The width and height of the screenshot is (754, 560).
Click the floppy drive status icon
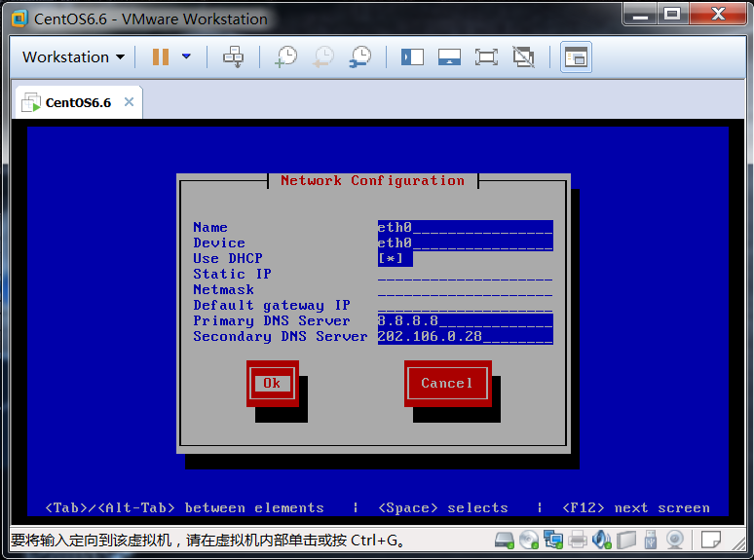pyautogui.click(x=626, y=541)
